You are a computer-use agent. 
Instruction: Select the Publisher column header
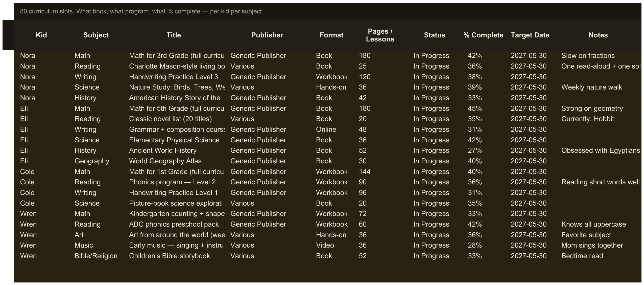[267, 35]
